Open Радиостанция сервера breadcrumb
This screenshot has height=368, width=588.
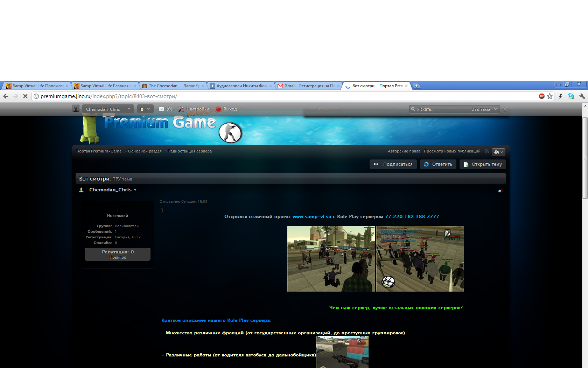point(190,151)
